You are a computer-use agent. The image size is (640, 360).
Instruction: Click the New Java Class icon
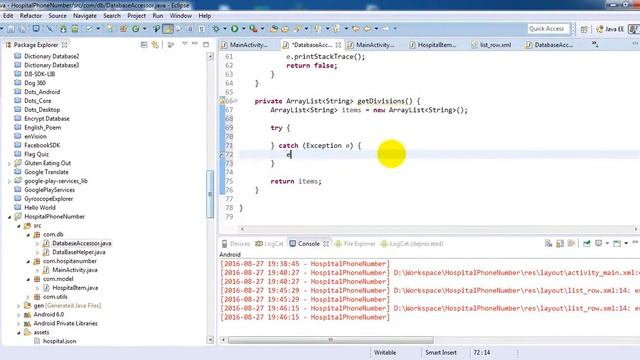point(136,29)
